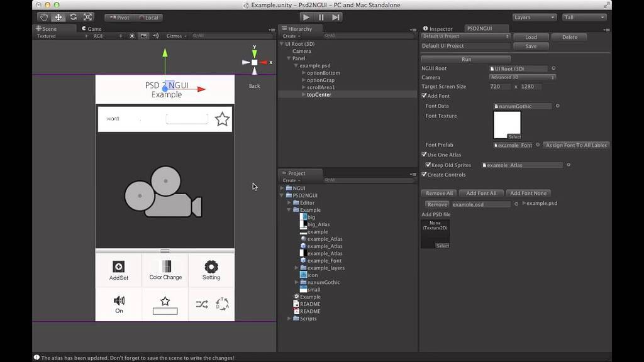This screenshot has width=644, height=362.
Task: Enable the Add Font checkbox
Action: pos(425,96)
